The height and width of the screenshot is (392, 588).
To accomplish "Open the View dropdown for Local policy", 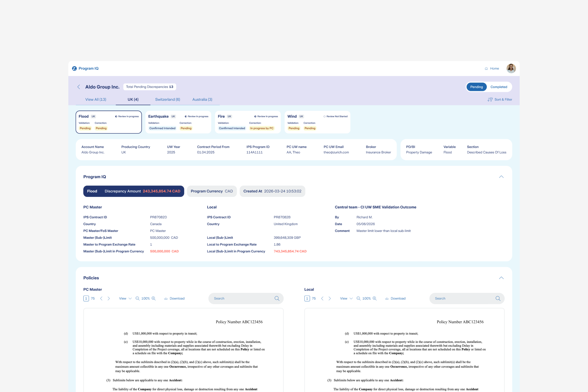I will (346, 298).
